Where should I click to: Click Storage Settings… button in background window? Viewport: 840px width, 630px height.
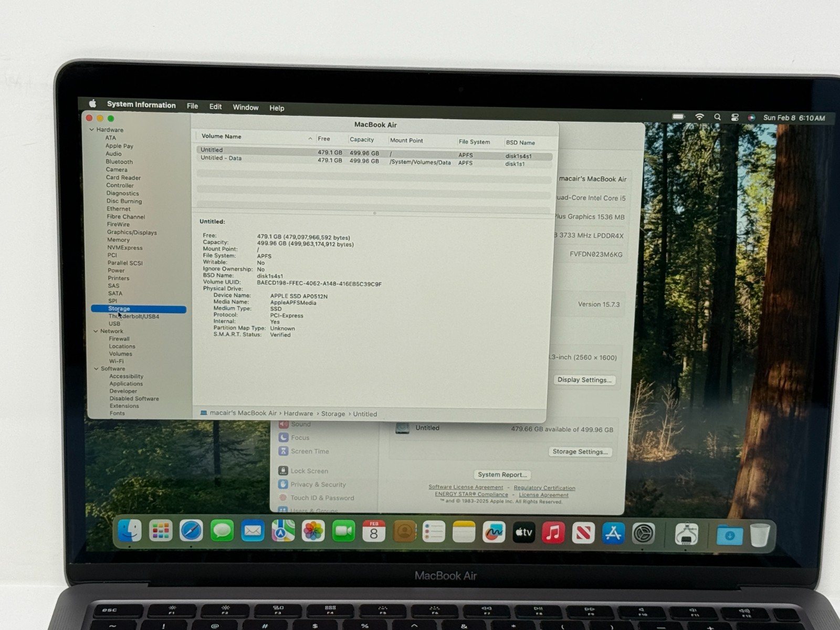point(580,451)
